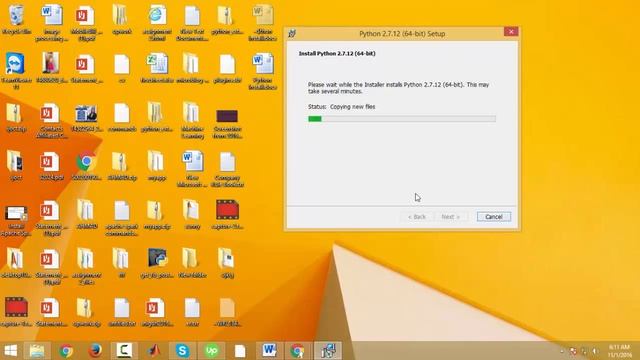Select the Recycle Bin desktop icon
The width and height of the screenshot is (640, 360).
(x=16, y=20)
